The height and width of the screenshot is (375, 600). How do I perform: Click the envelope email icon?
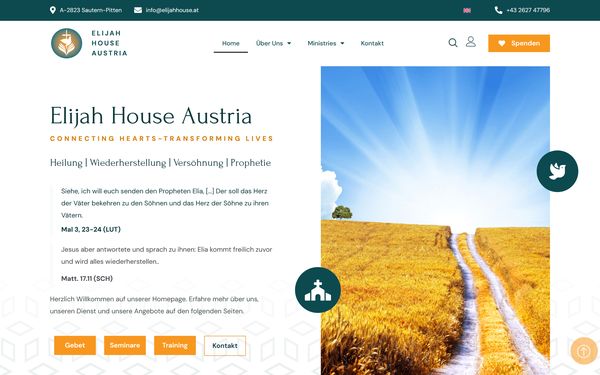click(x=138, y=10)
